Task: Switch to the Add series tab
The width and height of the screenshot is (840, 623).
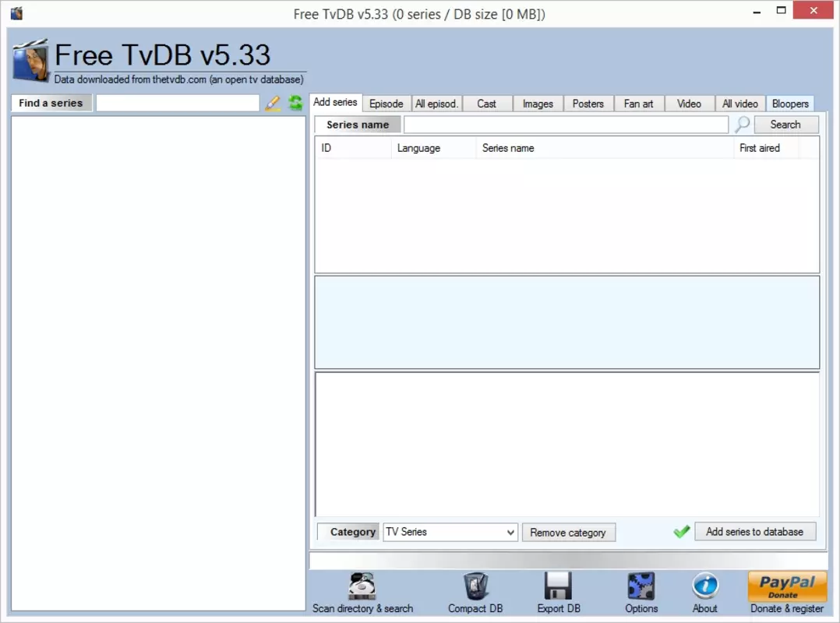Action: click(x=335, y=102)
